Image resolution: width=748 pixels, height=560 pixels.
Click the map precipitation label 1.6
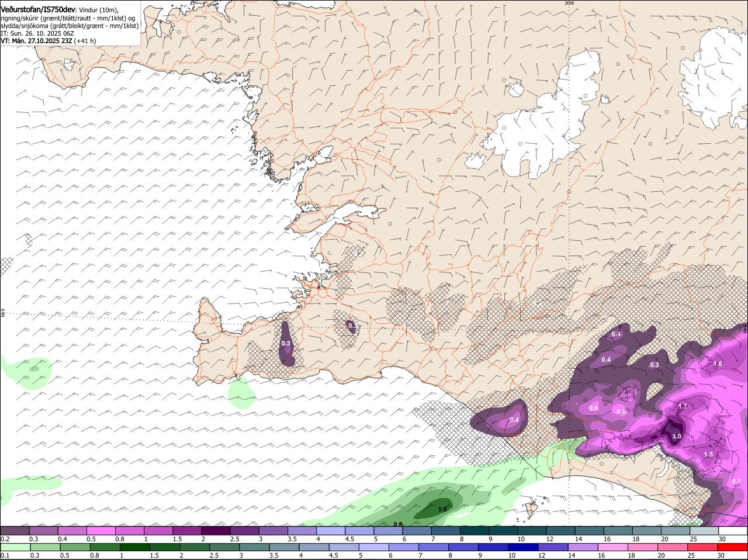[x=718, y=364]
